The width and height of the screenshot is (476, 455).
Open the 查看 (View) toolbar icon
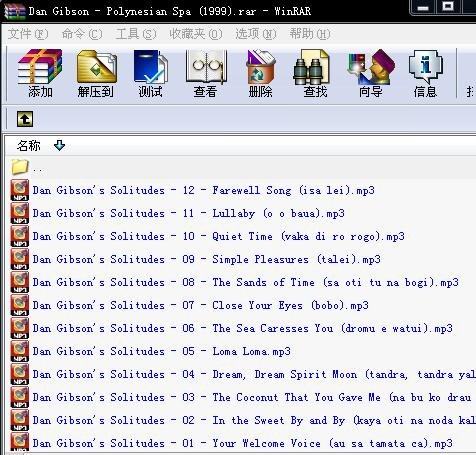point(206,73)
